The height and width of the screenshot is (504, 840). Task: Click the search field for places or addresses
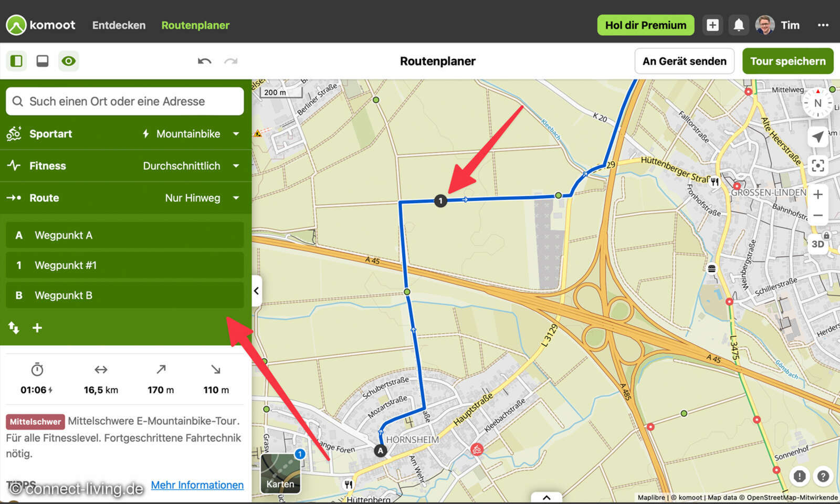point(124,101)
